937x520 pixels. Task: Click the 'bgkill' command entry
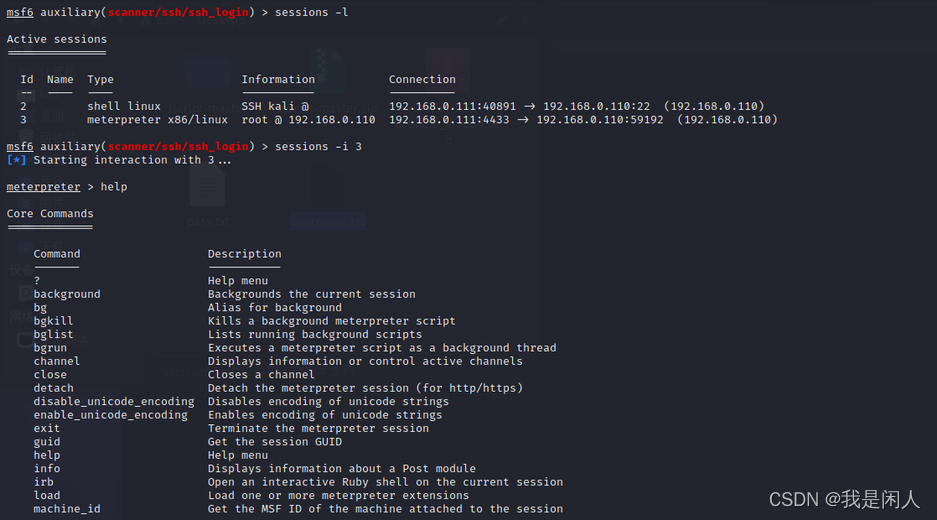pyautogui.click(x=53, y=321)
